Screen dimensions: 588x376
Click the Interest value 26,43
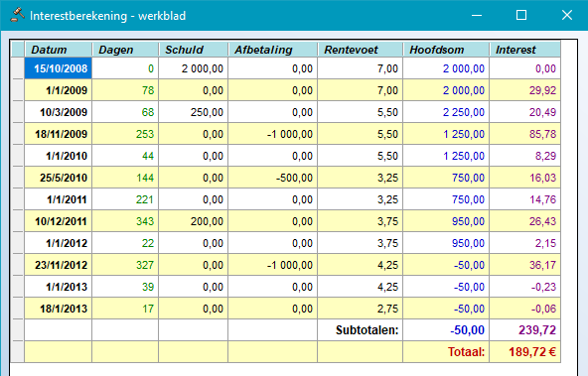coord(525,221)
